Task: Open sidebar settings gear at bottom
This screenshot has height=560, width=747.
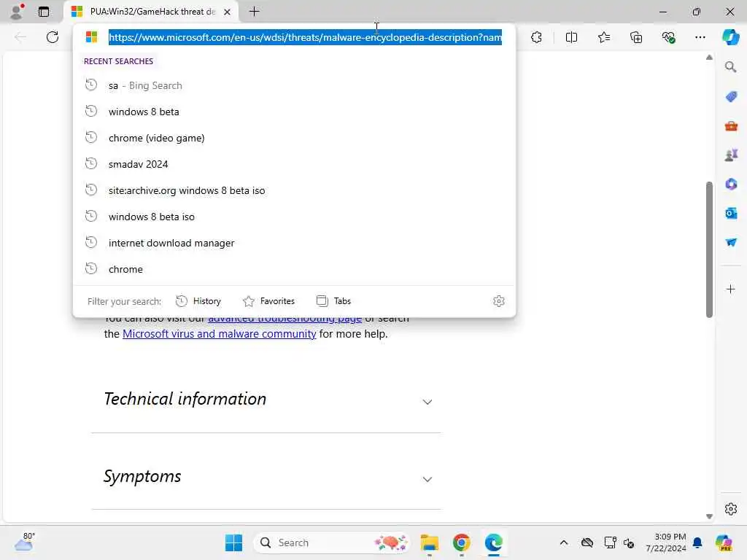Action: click(x=730, y=509)
